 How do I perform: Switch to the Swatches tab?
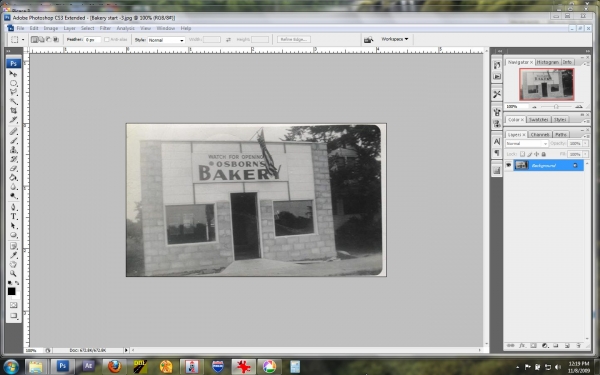coord(538,120)
